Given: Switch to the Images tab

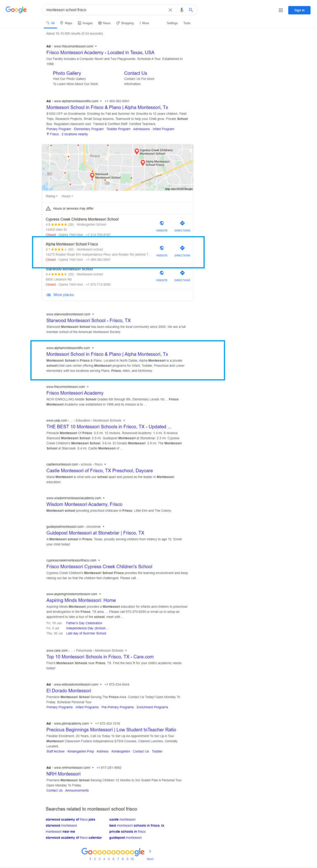Looking at the screenshot, I should point(85,23).
